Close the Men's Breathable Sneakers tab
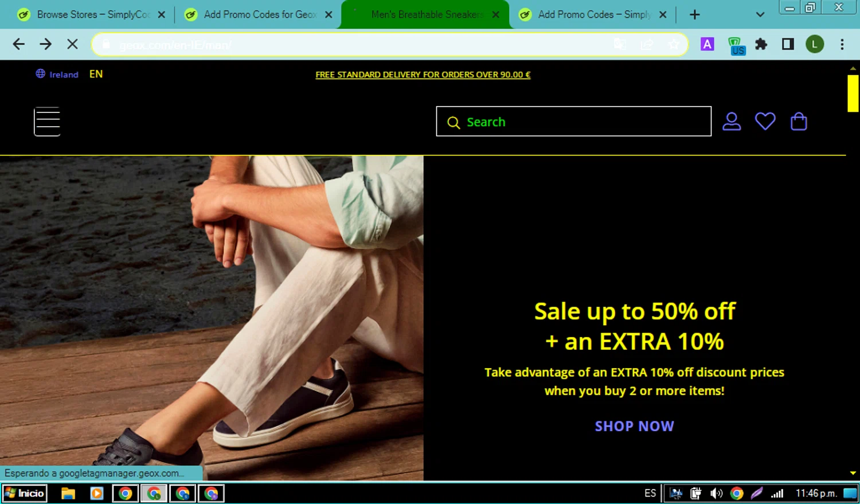 [x=496, y=14]
